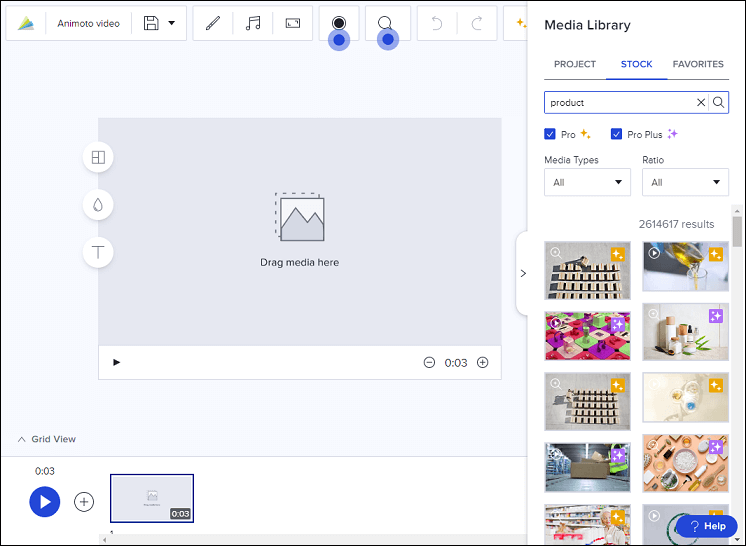Image resolution: width=746 pixels, height=546 pixels.
Task: Click the search magnifier button in Media Library
Action: pos(718,102)
